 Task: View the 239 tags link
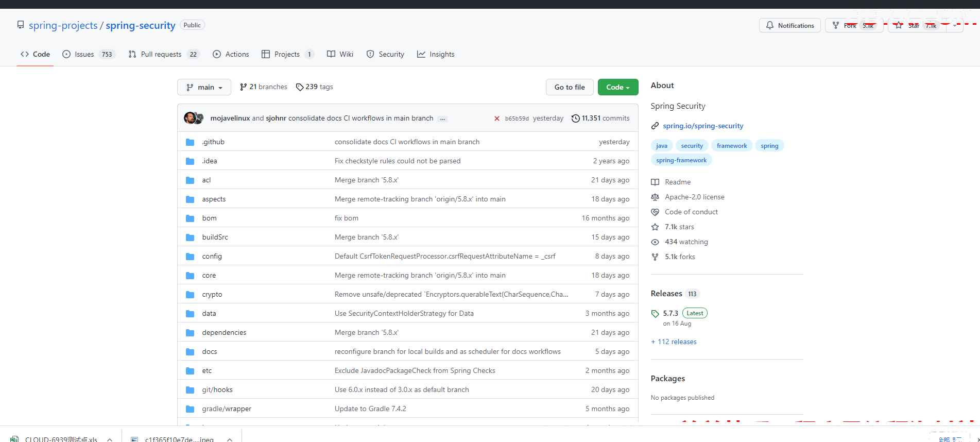[x=315, y=87]
